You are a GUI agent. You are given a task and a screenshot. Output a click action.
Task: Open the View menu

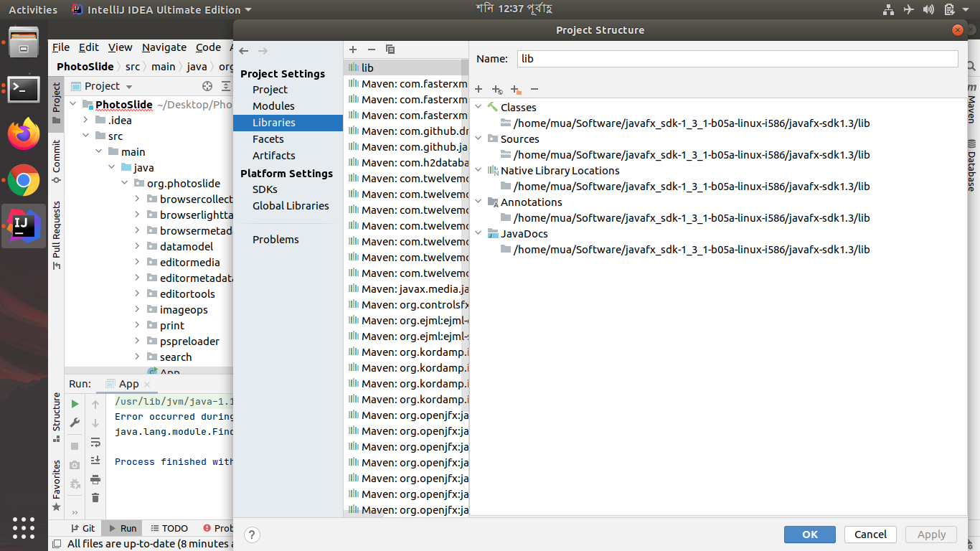click(x=121, y=47)
